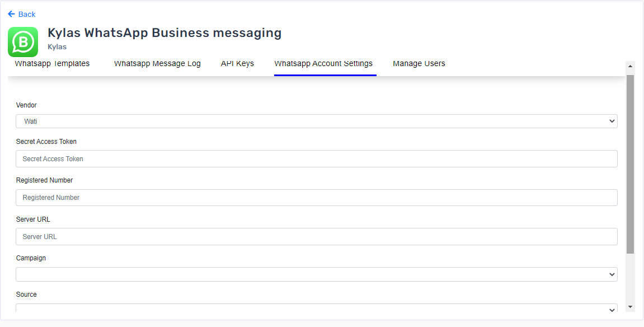This screenshot has width=644, height=327.
Task: Focus the Server URL input field
Action: click(317, 237)
